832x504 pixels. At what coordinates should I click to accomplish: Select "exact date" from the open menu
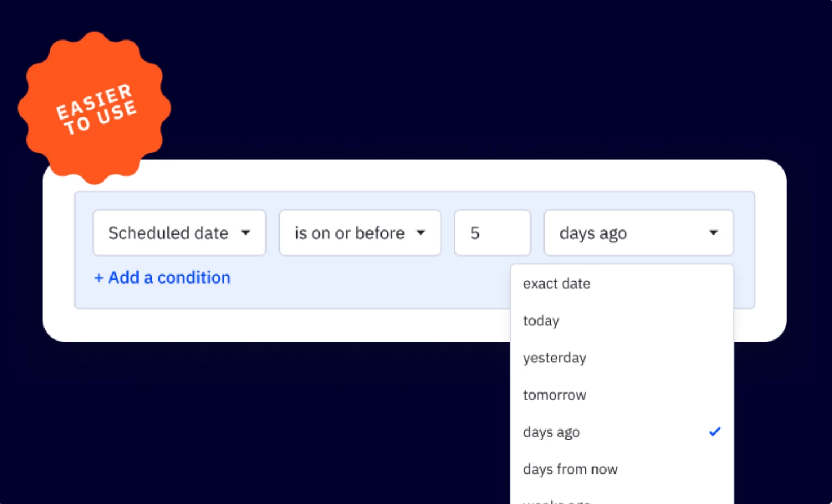pyautogui.click(x=556, y=284)
